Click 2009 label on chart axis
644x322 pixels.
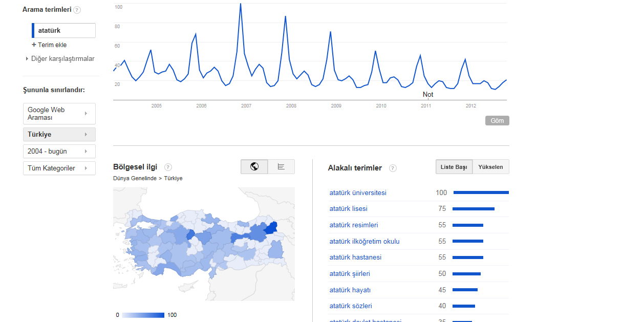pos(336,106)
